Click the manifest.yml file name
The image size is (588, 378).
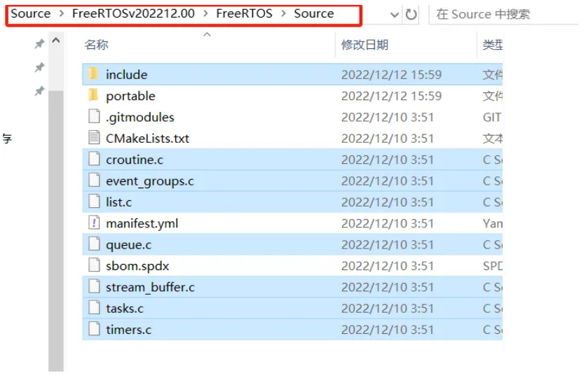click(x=142, y=224)
